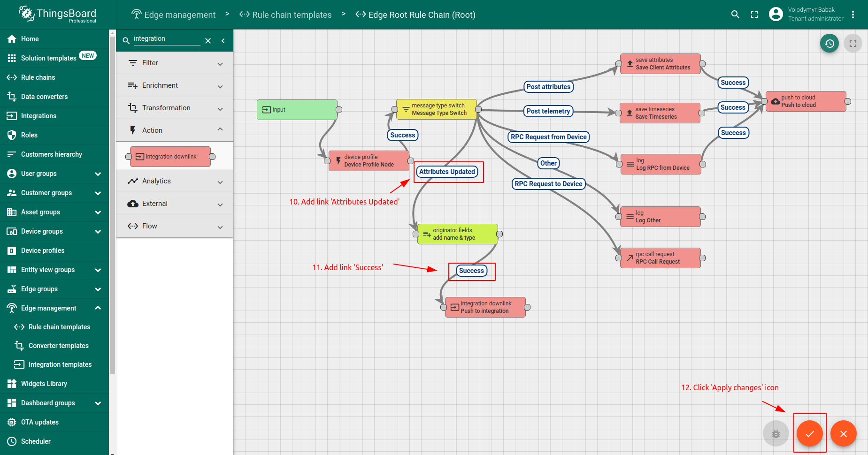
Task: Open the three-dot user menu
Action: click(x=853, y=15)
